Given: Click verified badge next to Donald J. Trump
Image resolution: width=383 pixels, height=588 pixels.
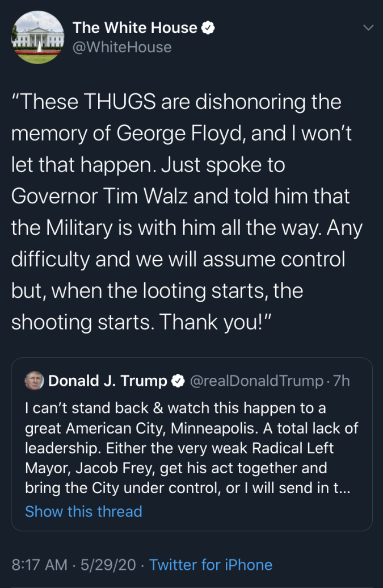Looking at the screenshot, I should coord(177,381).
